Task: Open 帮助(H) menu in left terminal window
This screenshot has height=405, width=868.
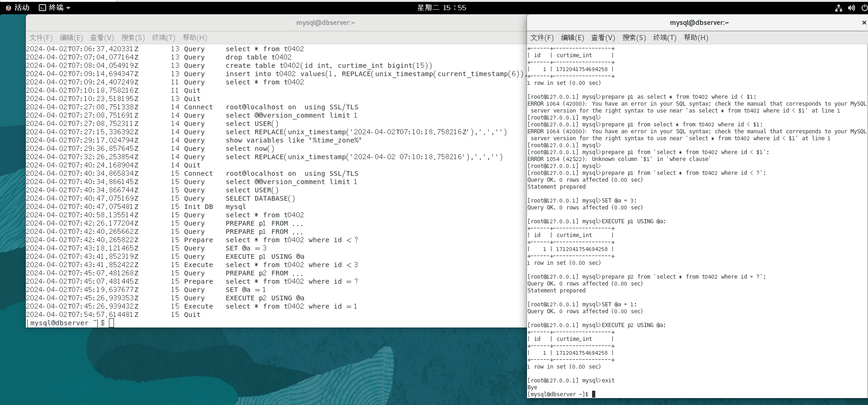Action: pyautogui.click(x=195, y=38)
